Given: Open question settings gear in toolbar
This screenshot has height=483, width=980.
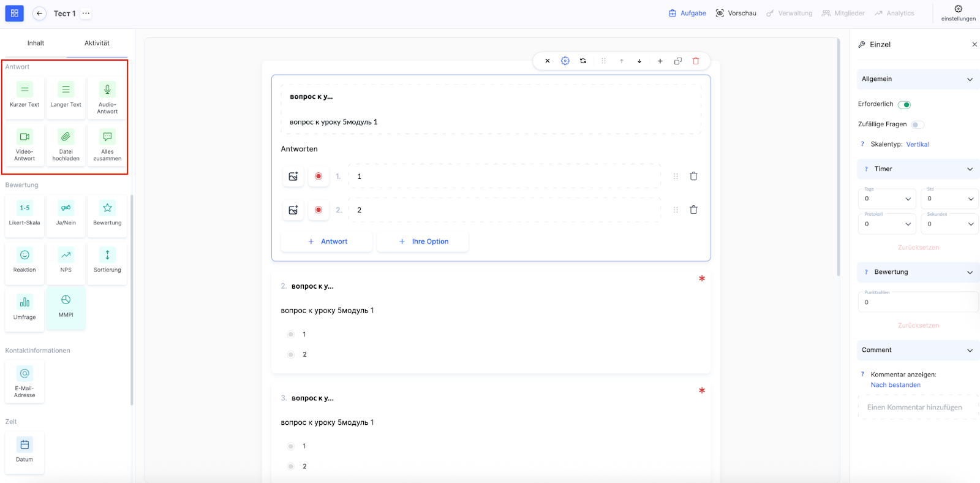Looking at the screenshot, I should [565, 61].
